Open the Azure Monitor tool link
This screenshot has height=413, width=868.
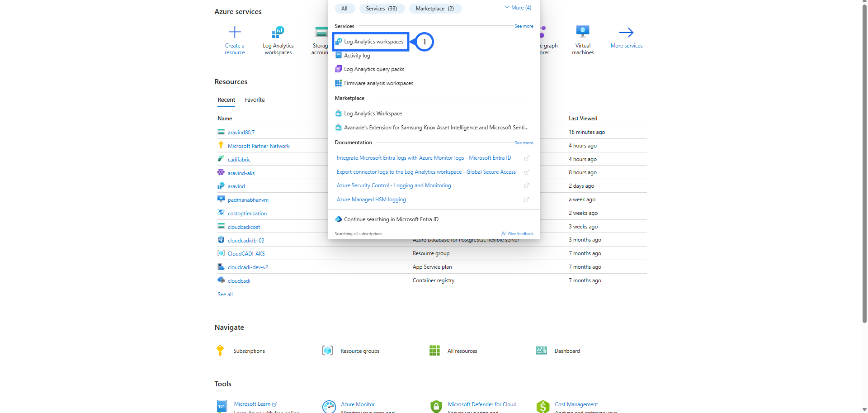click(358, 404)
